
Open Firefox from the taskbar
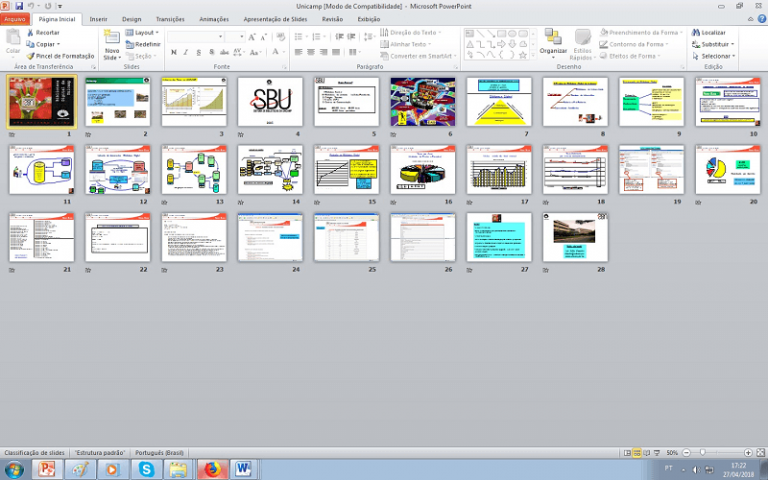211,469
